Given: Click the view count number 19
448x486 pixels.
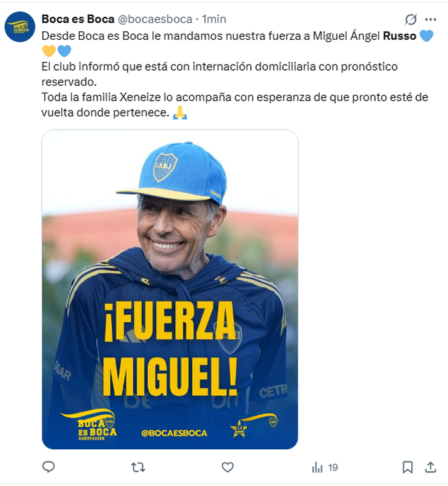Looking at the screenshot, I should 333,468.
